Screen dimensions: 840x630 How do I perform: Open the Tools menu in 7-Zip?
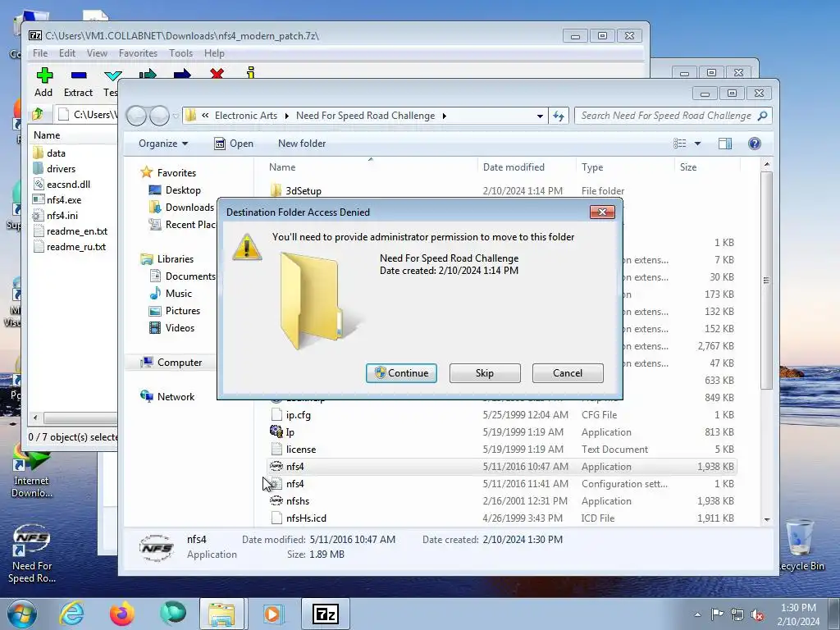pyautogui.click(x=180, y=53)
